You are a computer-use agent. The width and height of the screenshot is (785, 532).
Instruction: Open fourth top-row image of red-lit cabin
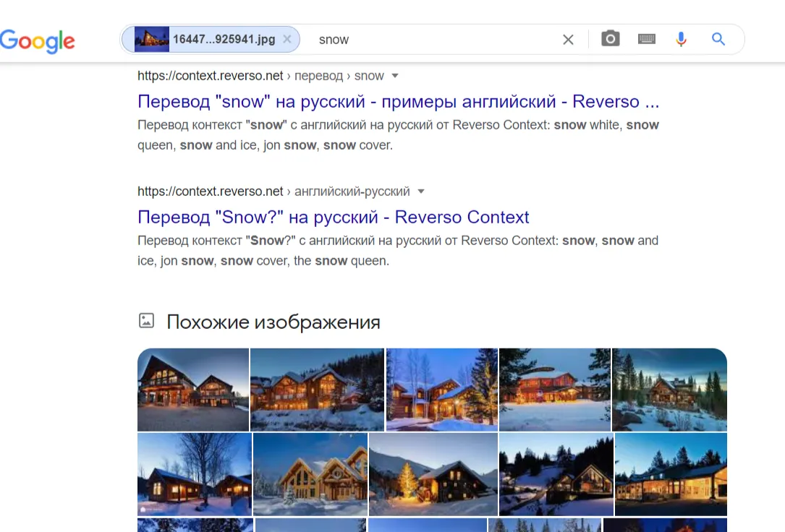click(x=555, y=390)
